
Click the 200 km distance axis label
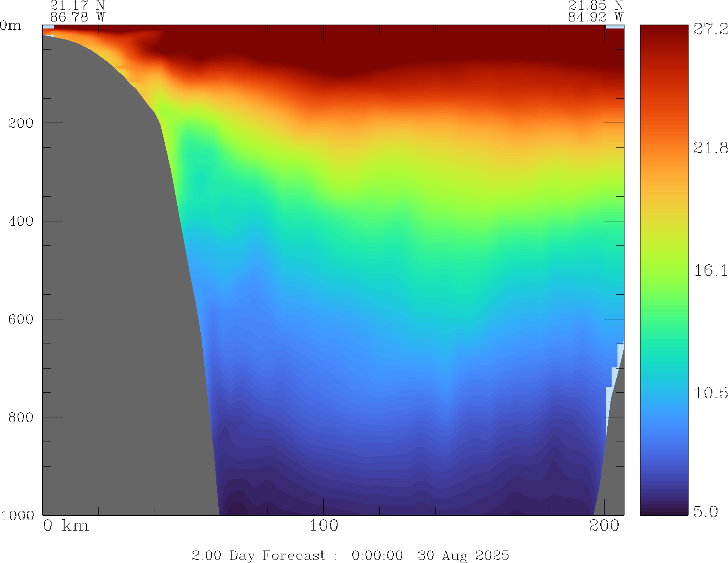604,526
